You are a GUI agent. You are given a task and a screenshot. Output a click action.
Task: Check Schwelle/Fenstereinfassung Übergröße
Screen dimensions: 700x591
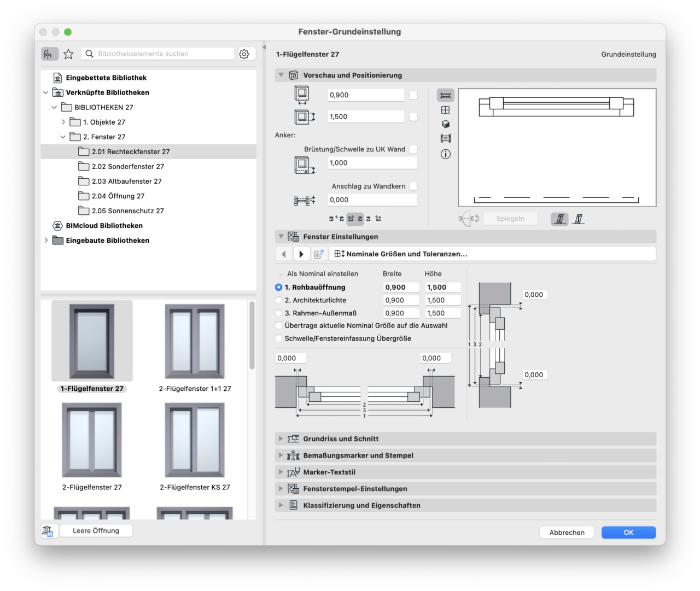[278, 338]
